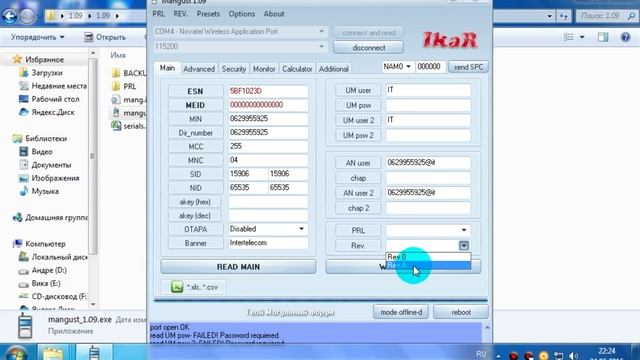Viewport: 640px width, 360px height.
Task: Open the About menu
Action: [x=274, y=14]
